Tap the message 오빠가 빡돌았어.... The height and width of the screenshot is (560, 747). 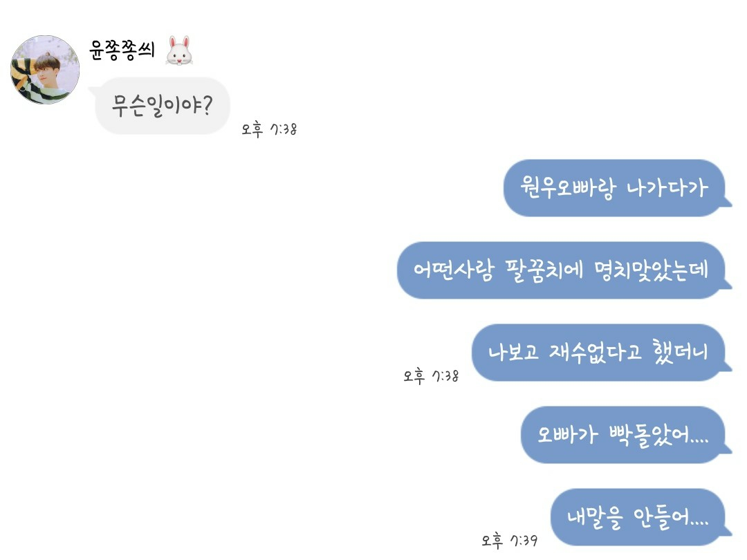[x=622, y=435]
